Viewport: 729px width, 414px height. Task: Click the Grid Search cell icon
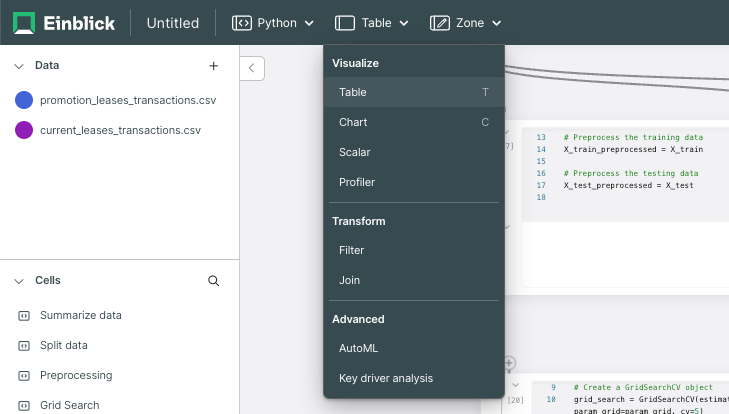point(24,406)
